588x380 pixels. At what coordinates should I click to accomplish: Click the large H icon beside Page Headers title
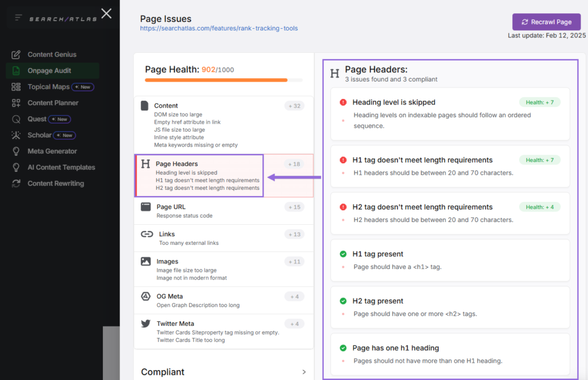335,74
